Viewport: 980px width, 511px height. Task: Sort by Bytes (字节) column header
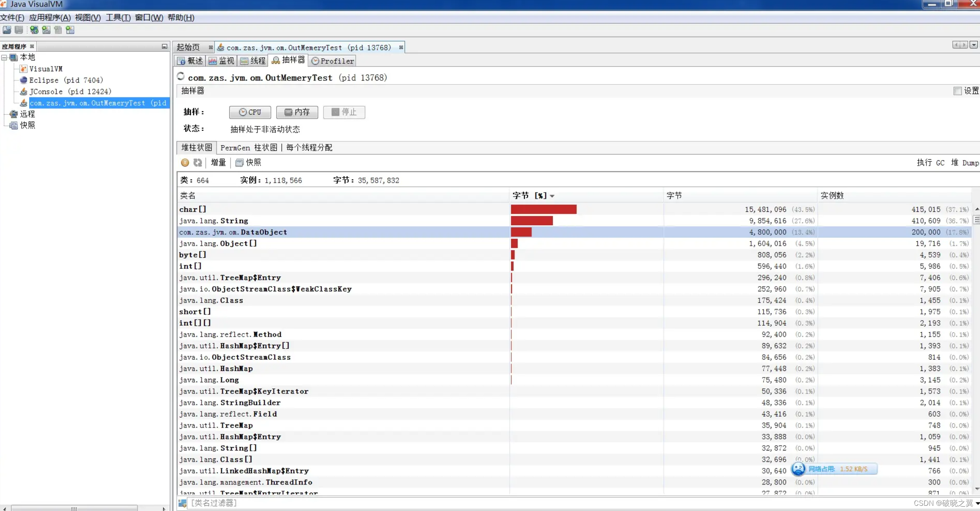click(740, 196)
